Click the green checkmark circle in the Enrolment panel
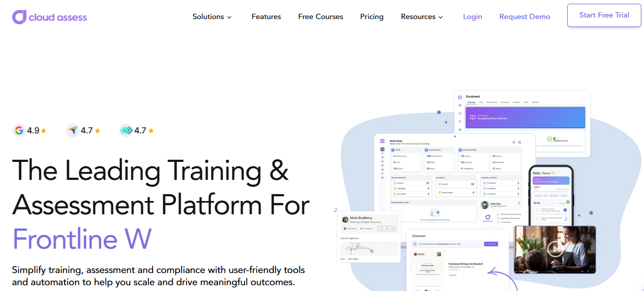 tap(549, 139)
